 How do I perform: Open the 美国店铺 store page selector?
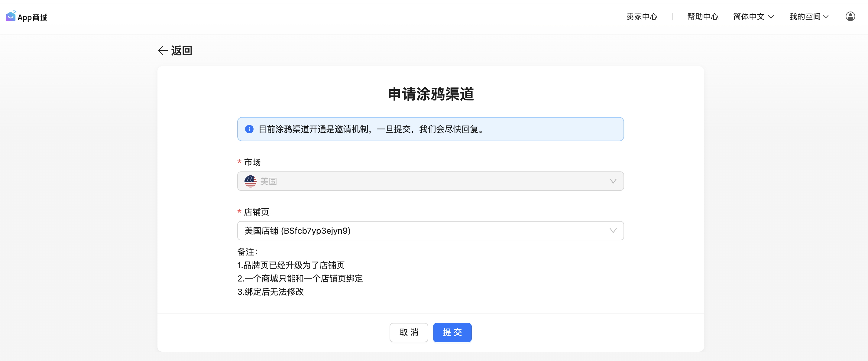click(430, 231)
